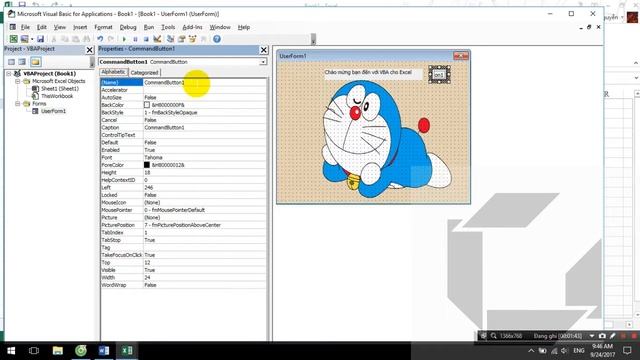This screenshot has width=640, height=360.
Task: Run the macro with the Run Sub play icon
Action: point(124,39)
